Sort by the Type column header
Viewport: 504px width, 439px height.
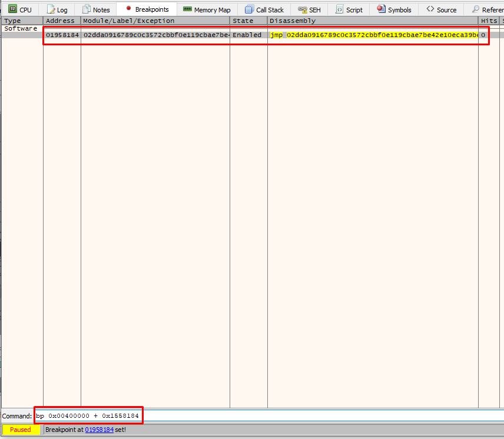point(22,21)
